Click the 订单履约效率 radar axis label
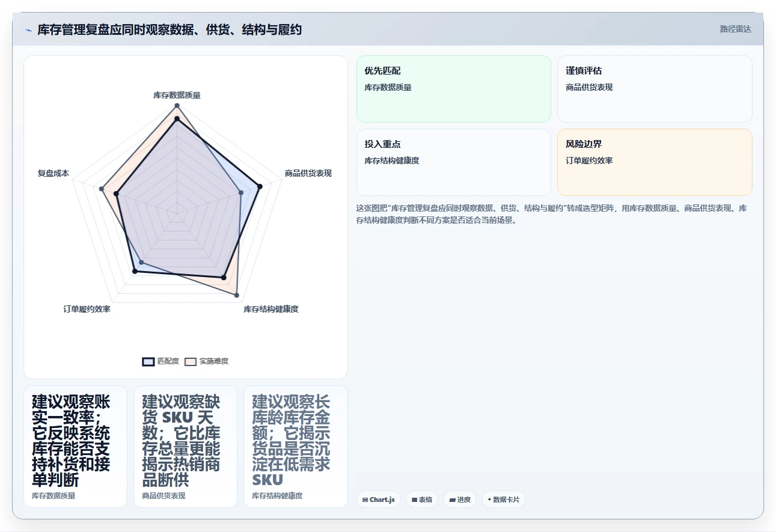776x532 pixels. pos(87,309)
